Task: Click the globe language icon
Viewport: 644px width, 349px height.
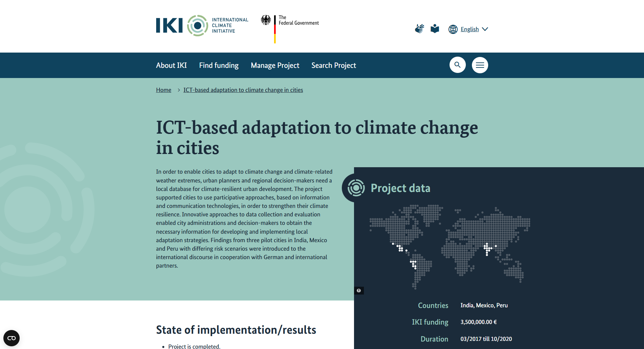Action: tap(453, 29)
